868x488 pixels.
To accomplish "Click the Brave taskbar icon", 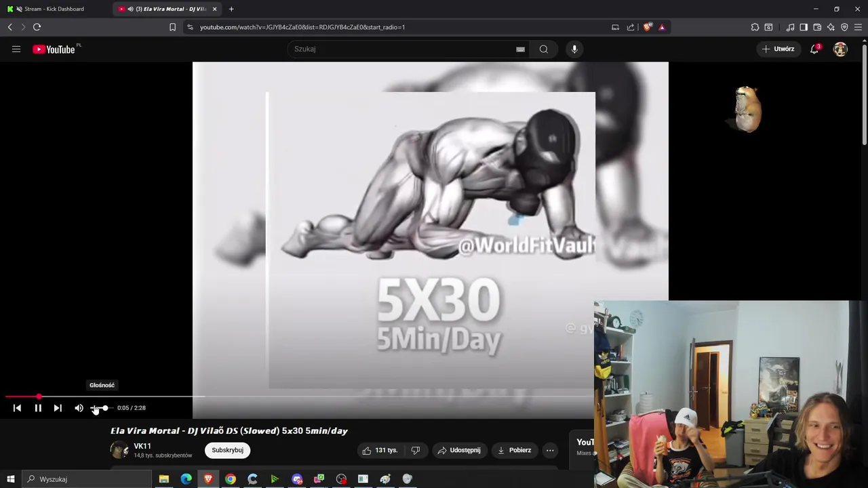I will click(208, 479).
